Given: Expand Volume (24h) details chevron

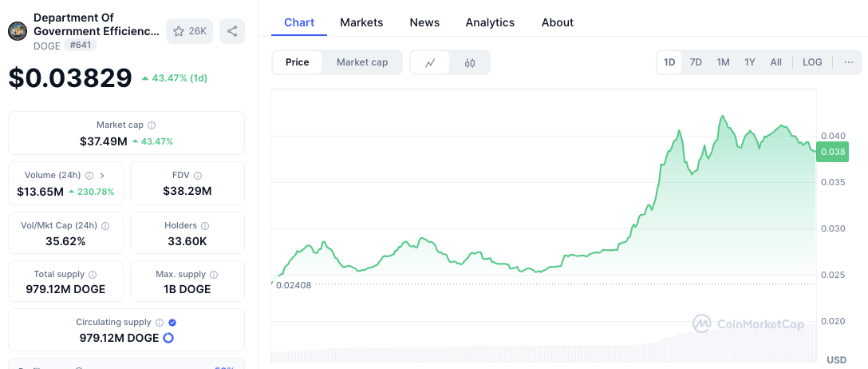Looking at the screenshot, I should point(102,176).
